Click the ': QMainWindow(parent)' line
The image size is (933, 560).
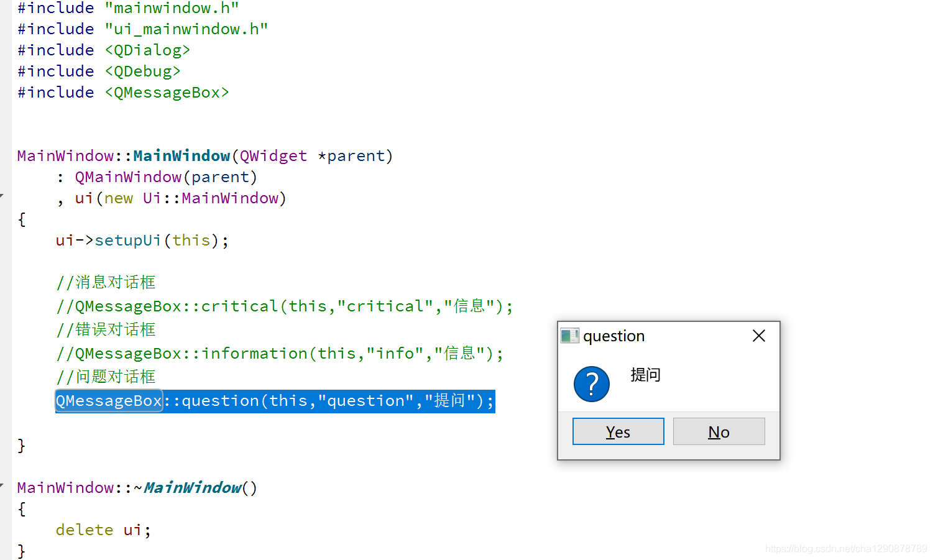157,177
